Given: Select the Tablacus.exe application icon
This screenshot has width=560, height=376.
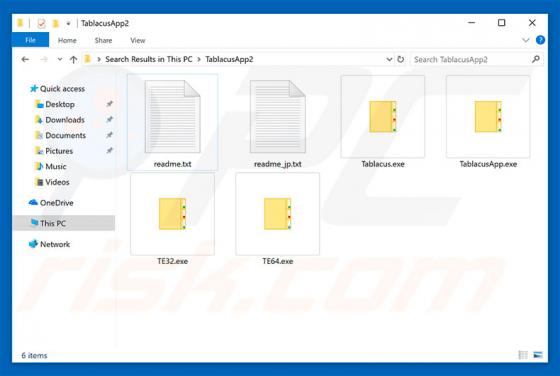Looking at the screenshot, I should tap(383, 116).
